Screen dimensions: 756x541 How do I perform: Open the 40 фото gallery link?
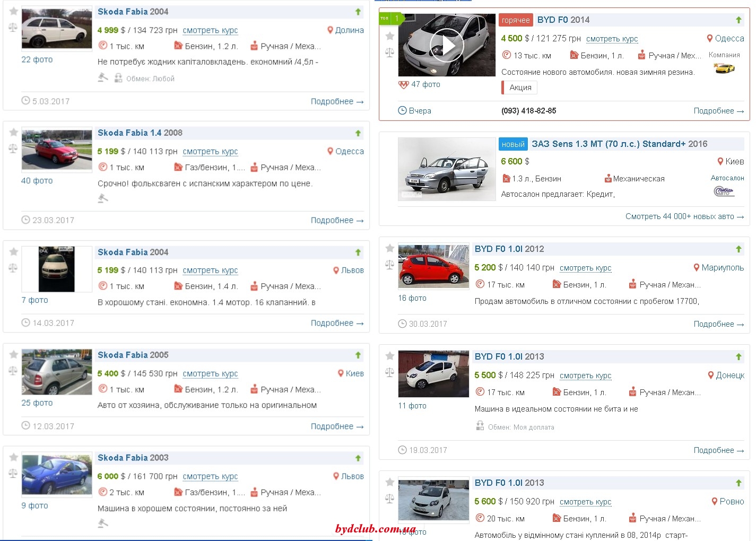pos(37,181)
